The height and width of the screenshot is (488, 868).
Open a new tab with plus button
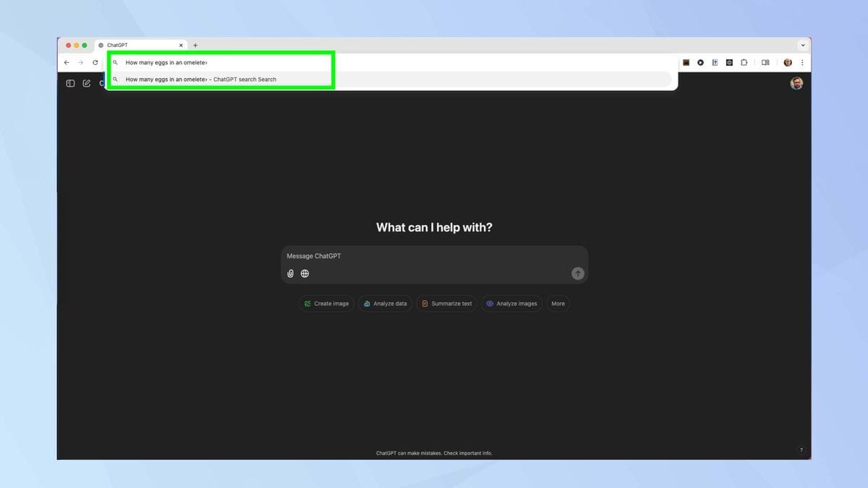point(195,45)
